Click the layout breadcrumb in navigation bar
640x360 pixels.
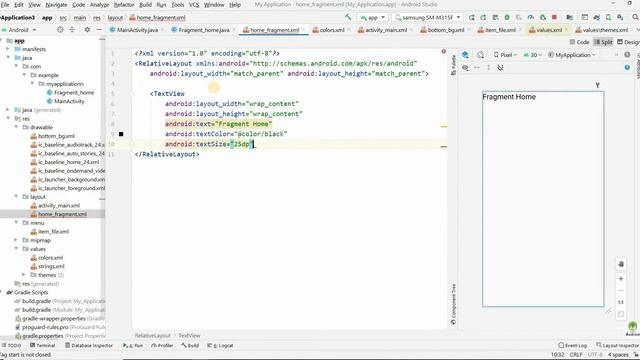pyautogui.click(x=115, y=18)
